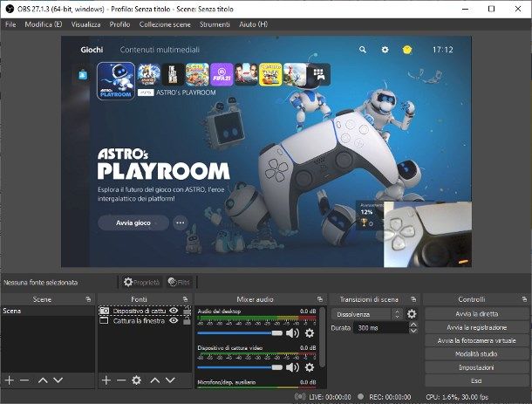The width and height of the screenshot is (532, 404).
Task: Increase Durata transition value
Action: pyautogui.click(x=413, y=325)
